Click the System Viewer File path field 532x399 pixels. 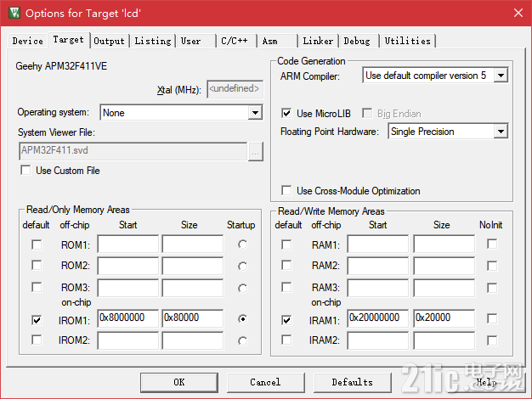click(133, 151)
